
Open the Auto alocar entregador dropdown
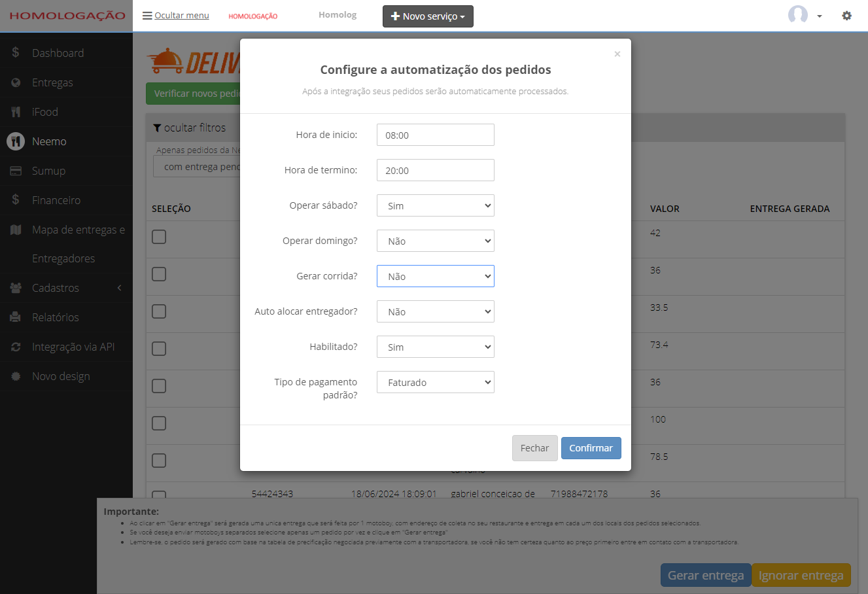pyautogui.click(x=436, y=311)
